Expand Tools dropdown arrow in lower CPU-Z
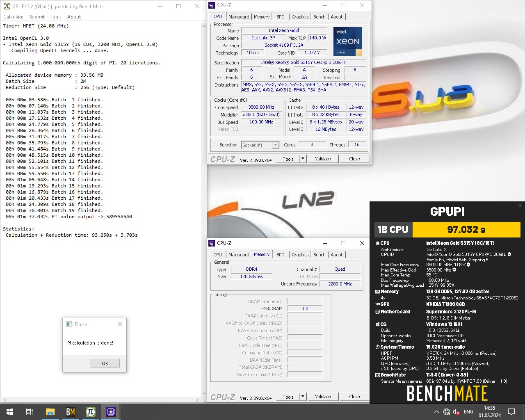Screen dimensions: 525x420 303,397
